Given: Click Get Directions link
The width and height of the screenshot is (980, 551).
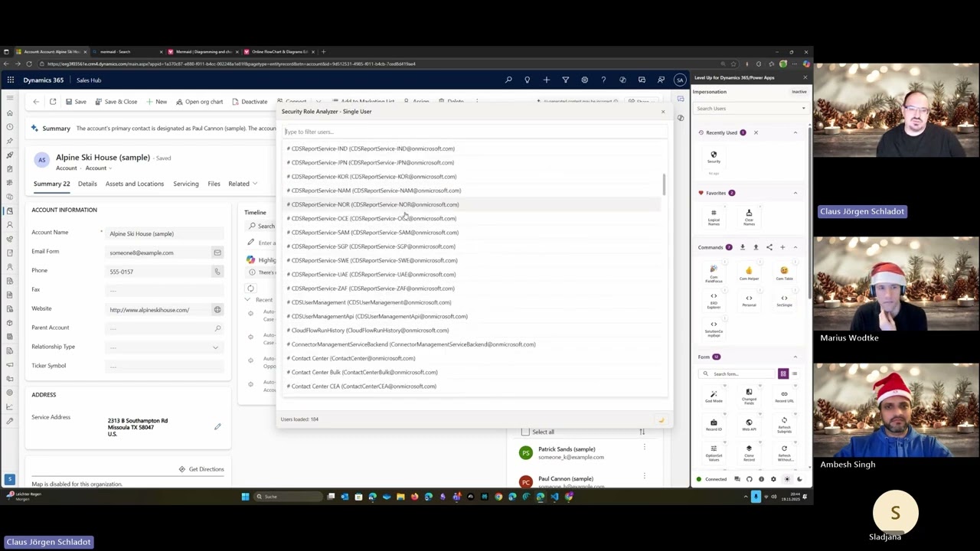Looking at the screenshot, I should tap(201, 469).
